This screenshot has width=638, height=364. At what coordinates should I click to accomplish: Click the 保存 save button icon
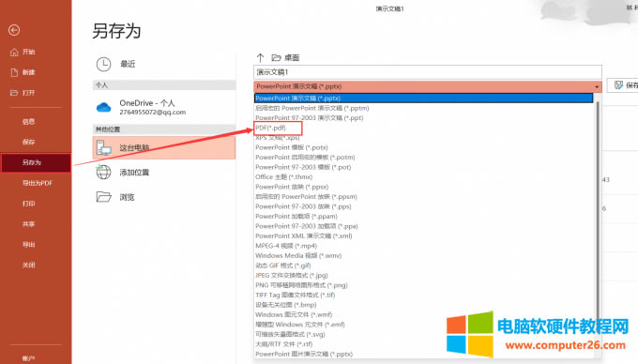[x=618, y=85]
